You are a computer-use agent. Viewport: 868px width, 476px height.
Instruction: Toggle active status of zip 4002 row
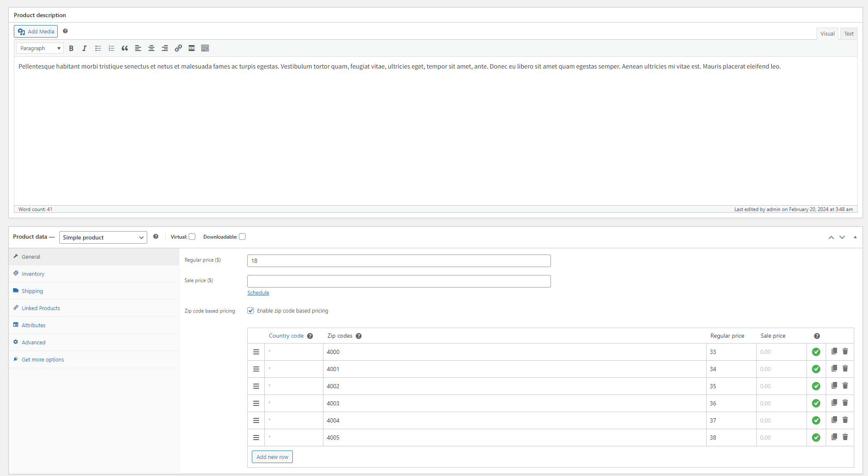[816, 386]
